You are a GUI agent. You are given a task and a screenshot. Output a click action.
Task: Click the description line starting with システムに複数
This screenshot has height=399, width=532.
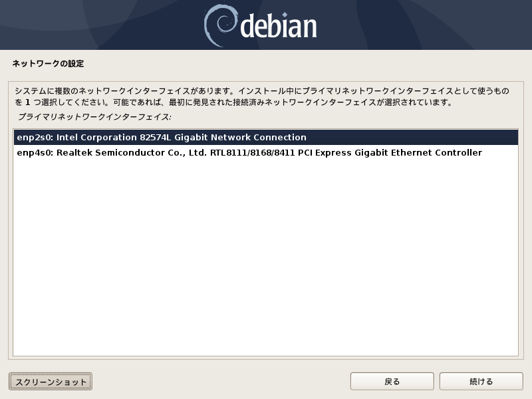262,91
